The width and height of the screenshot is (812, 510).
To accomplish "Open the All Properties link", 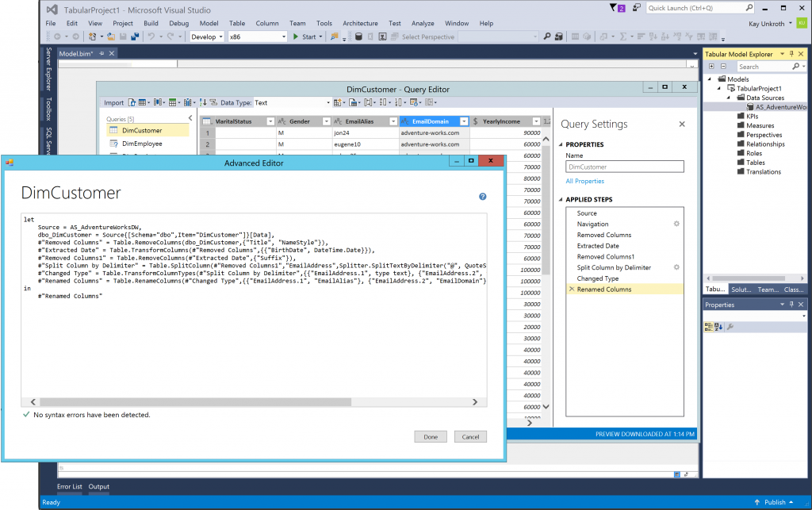I will [585, 181].
